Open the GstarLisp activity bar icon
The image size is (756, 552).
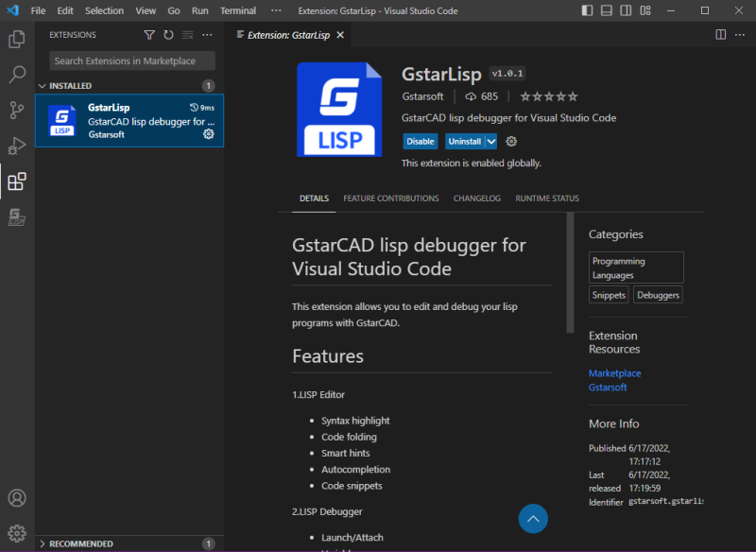point(17,217)
